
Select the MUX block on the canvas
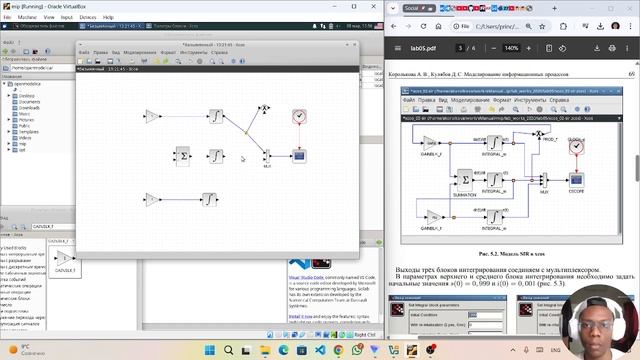tap(267, 156)
